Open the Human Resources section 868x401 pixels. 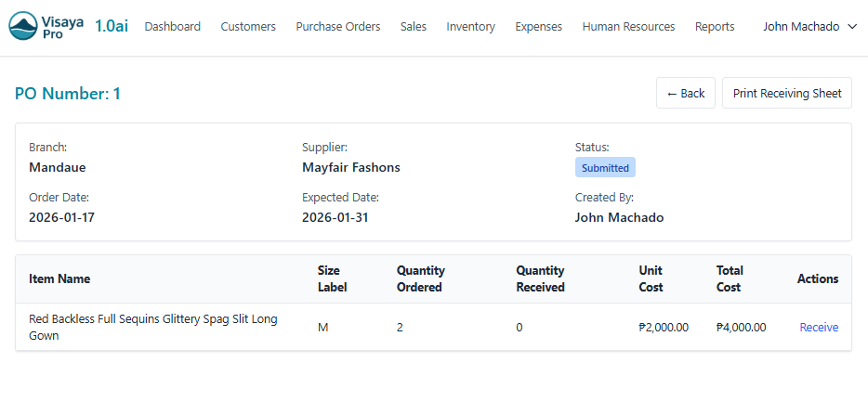628,27
